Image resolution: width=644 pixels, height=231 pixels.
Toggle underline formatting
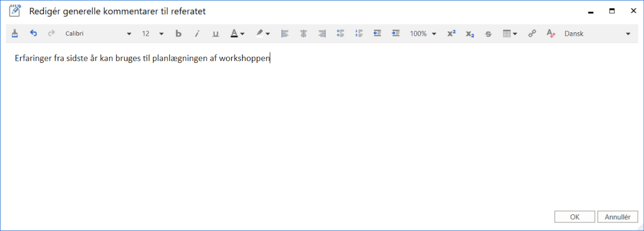tap(215, 33)
